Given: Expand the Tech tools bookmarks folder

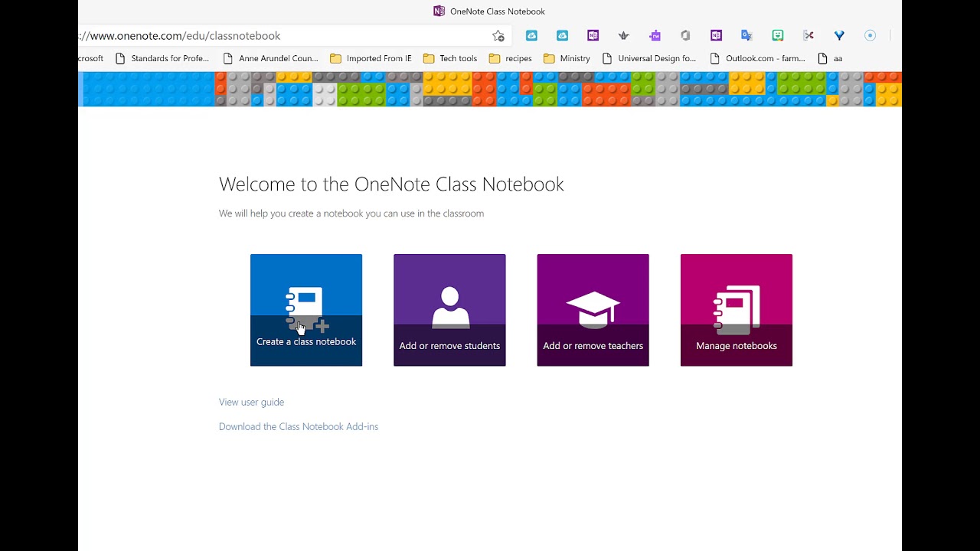Looking at the screenshot, I should click(450, 58).
